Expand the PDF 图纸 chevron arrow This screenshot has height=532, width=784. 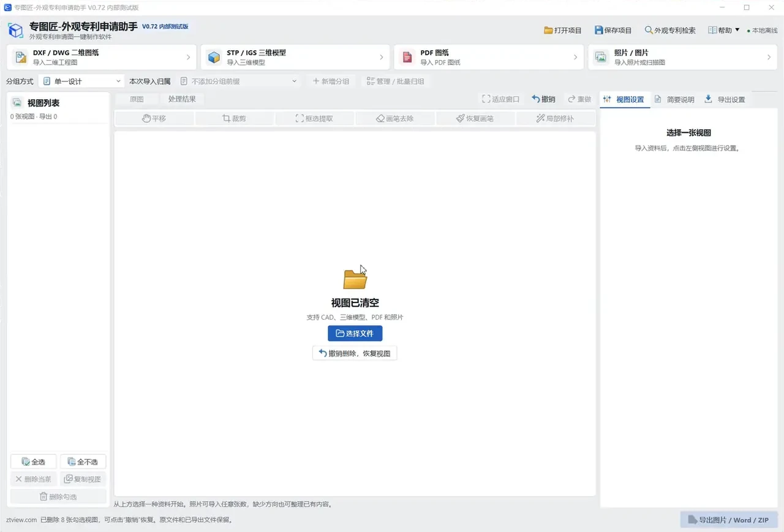[575, 58]
